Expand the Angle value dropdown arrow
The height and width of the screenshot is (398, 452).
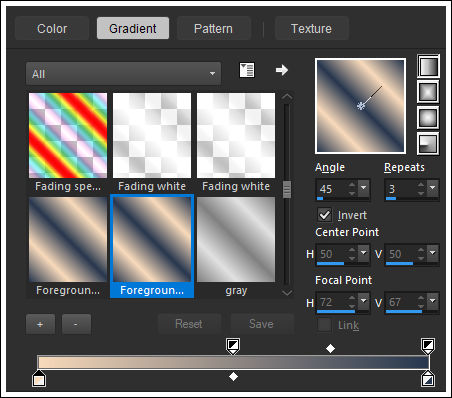pyautogui.click(x=364, y=188)
